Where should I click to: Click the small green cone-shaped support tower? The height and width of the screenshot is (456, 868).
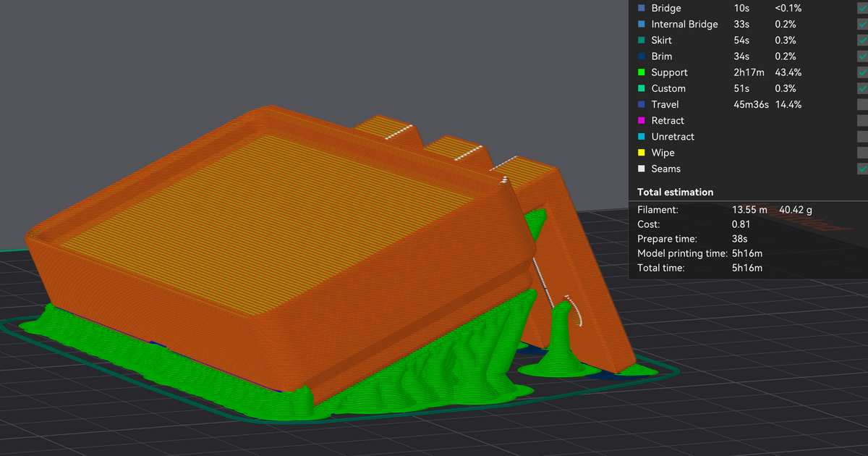561,340
